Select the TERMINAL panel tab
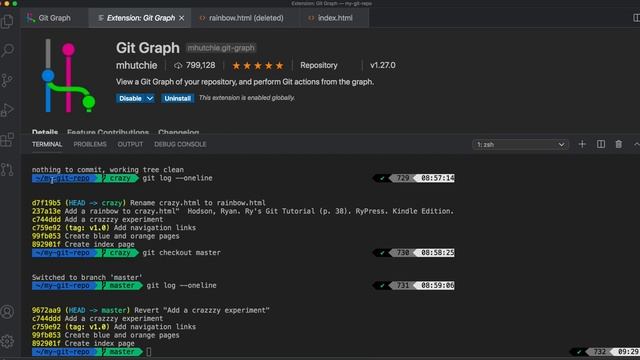 click(x=47, y=144)
